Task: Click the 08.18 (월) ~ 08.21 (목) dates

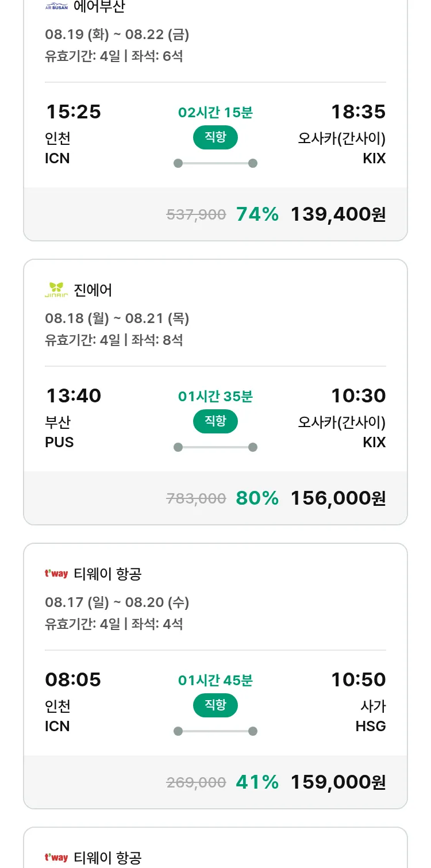Action: [x=117, y=318]
